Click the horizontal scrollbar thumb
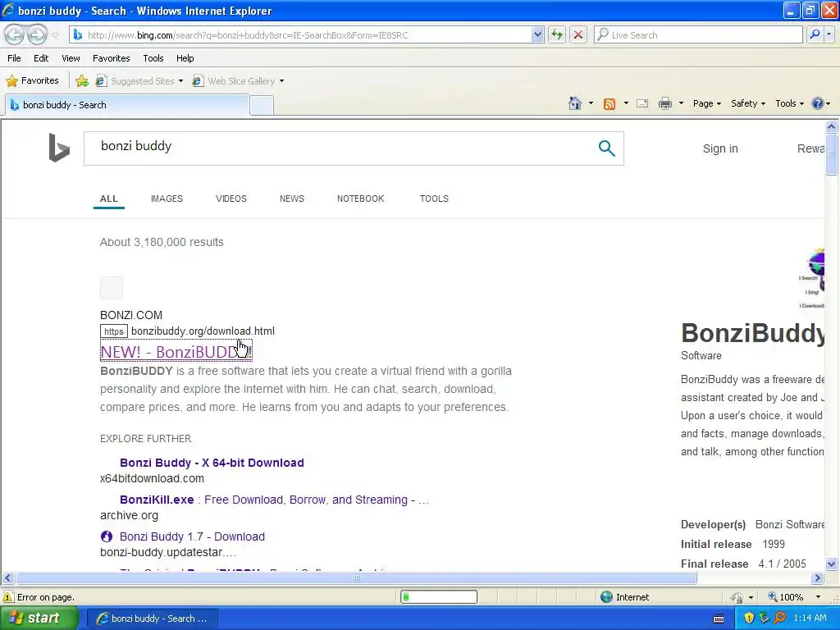The image size is (840, 630). [x=356, y=578]
